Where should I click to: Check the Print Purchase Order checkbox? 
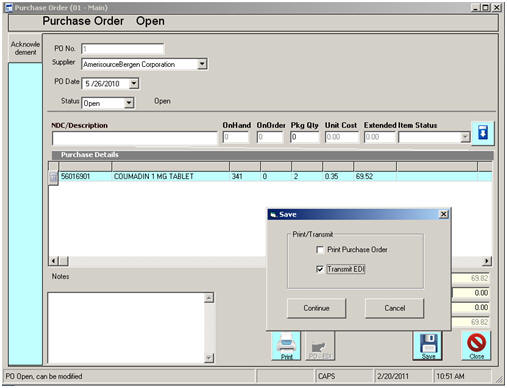[x=320, y=250]
